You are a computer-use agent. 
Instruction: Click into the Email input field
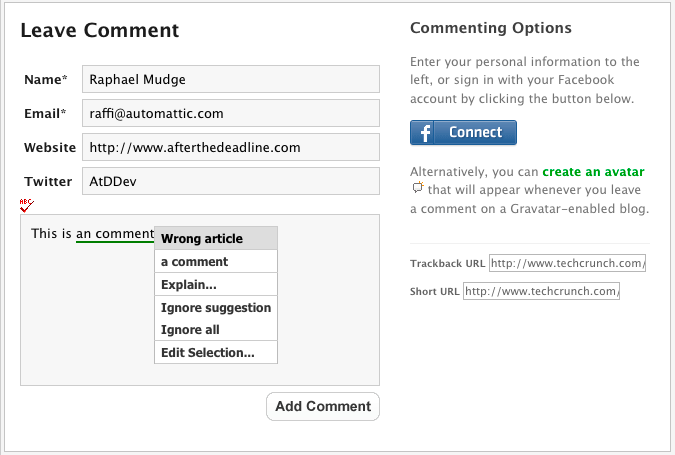pyautogui.click(x=230, y=113)
